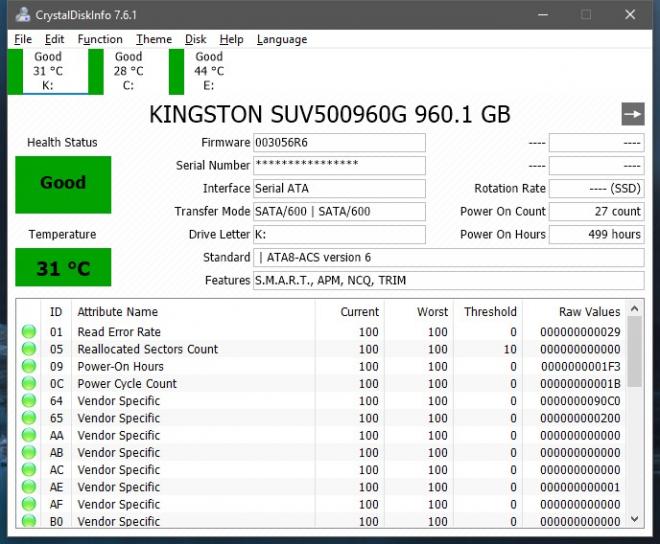Click raw value 000000000001 in AE row

580,487
